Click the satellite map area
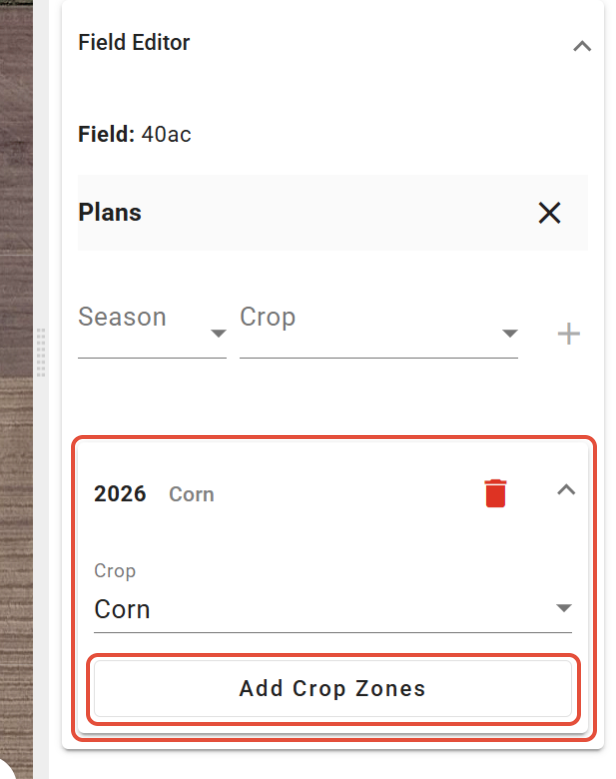Viewport: 616px width, 779px height. (x=16, y=400)
